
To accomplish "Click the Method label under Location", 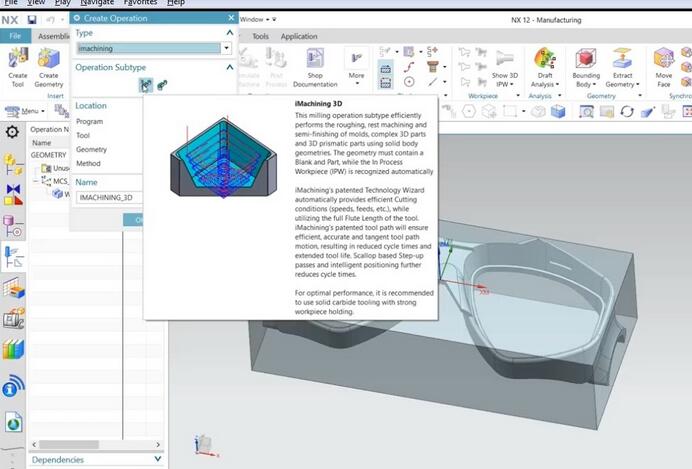I will pyautogui.click(x=88, y=163).
